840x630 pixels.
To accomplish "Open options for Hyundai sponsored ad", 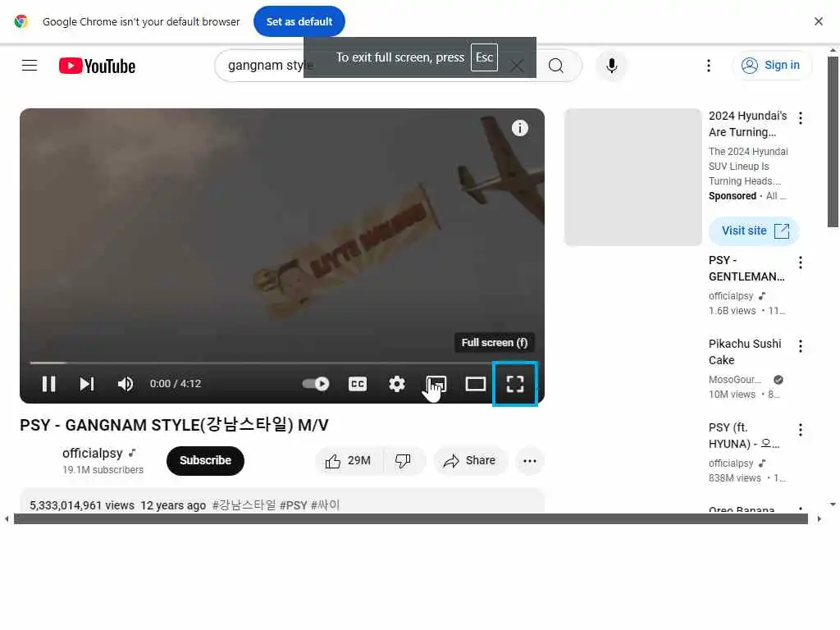I will pyautogui.click(x=801, y=118).
